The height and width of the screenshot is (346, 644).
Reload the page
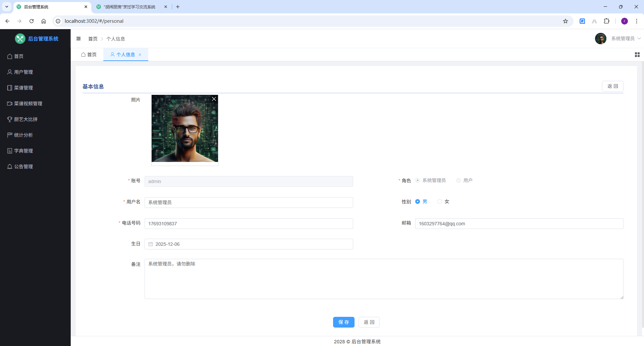(x=32, y=21)
